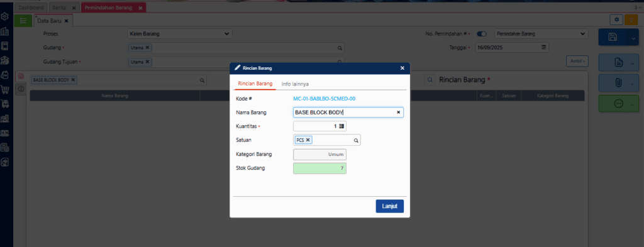Viewport: 644px width, 247px height.
Task: Click the Lanjut button
Action: (x=389, y=206)
